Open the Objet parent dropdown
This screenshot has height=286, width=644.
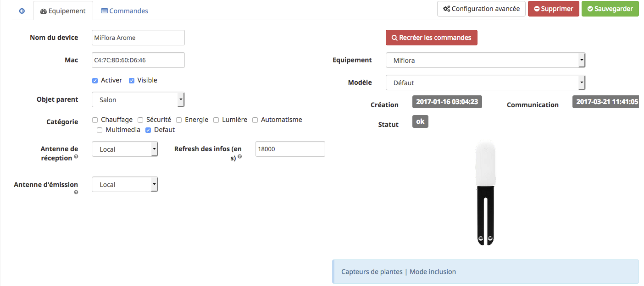click(138, 99)
